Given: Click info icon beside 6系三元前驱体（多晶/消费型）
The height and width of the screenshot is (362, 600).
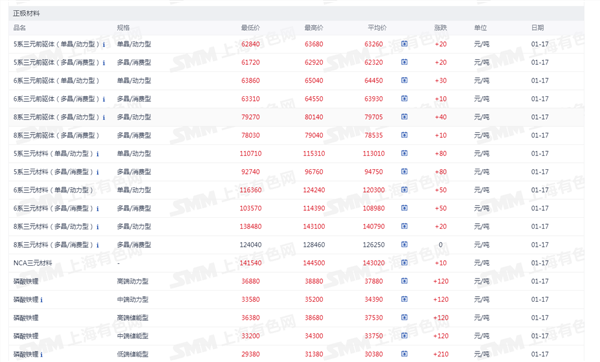Looking at the screenshot, I should [x=104, y=99].
